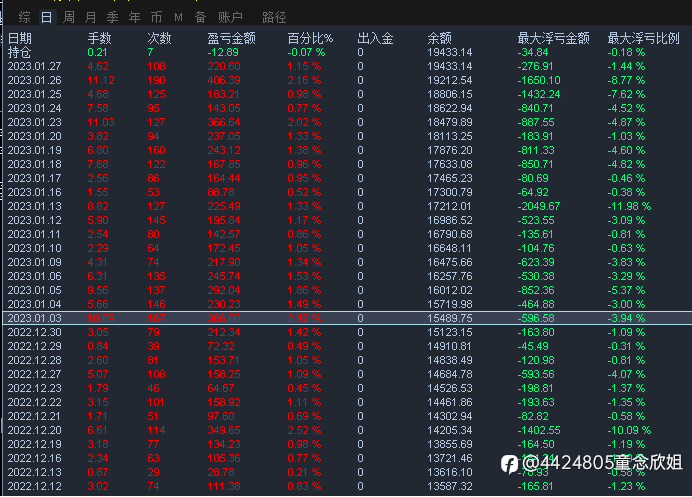The image size is (692, 497).
Task: Select the 2023.01.19 date row
Action: [347, 150]
